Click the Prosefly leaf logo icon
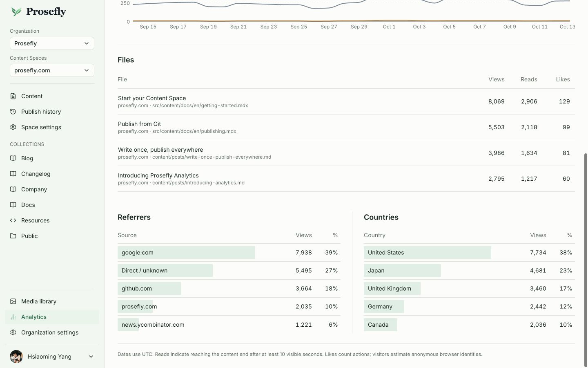This screenshot has height=368, width=588. (x=16, y=12)
